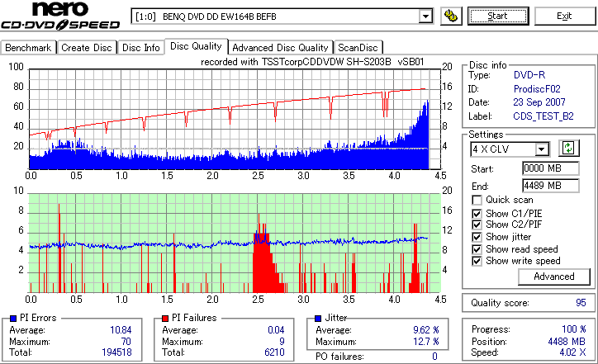598x364 pixels.
Task: Open the 4 X CLV speed dropdown
Action: coord(541,149)
